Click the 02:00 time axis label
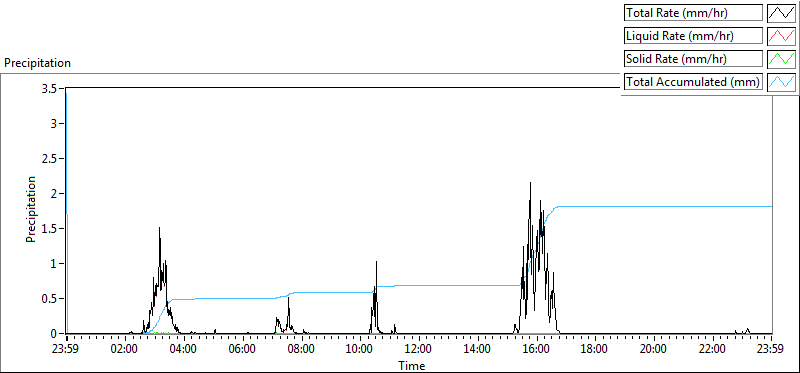 coord(124,350)
